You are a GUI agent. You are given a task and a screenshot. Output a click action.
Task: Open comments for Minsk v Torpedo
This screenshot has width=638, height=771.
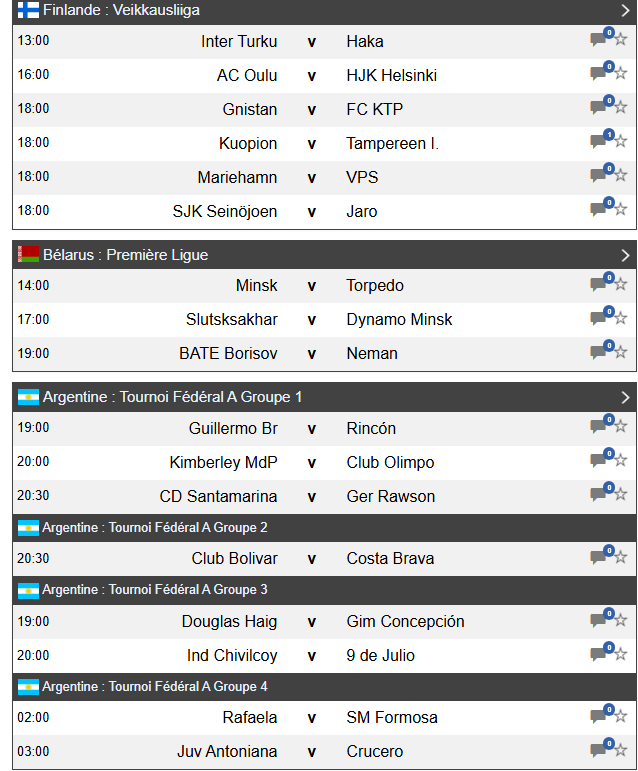599,286
